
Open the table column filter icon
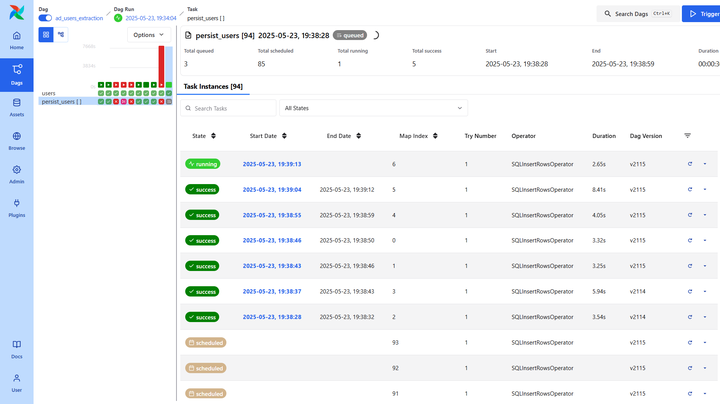pyautogui.click(x=687, y=135)
